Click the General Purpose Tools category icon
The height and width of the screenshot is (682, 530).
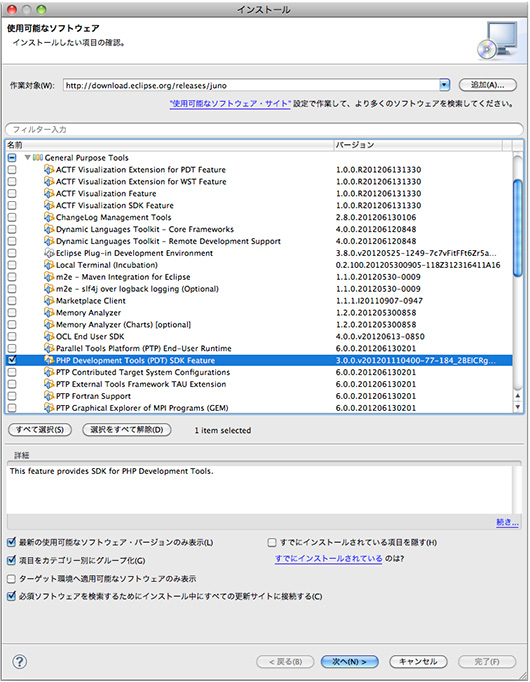click(x=38, y=157)
